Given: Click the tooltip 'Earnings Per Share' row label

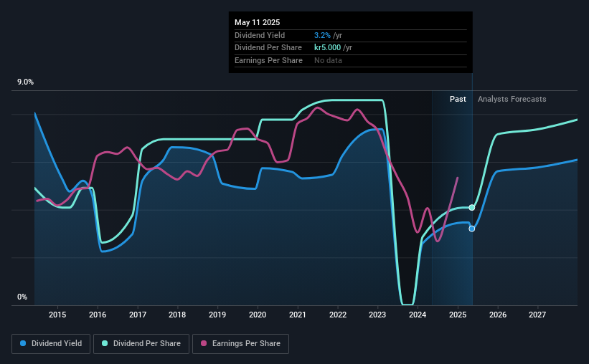Looking at the screenshot, I should [268, 60].
